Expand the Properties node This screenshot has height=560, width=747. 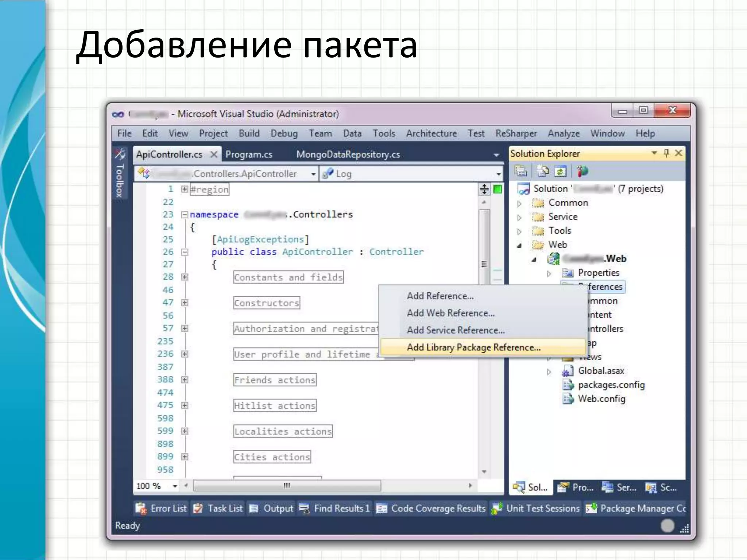coord(549,273)
